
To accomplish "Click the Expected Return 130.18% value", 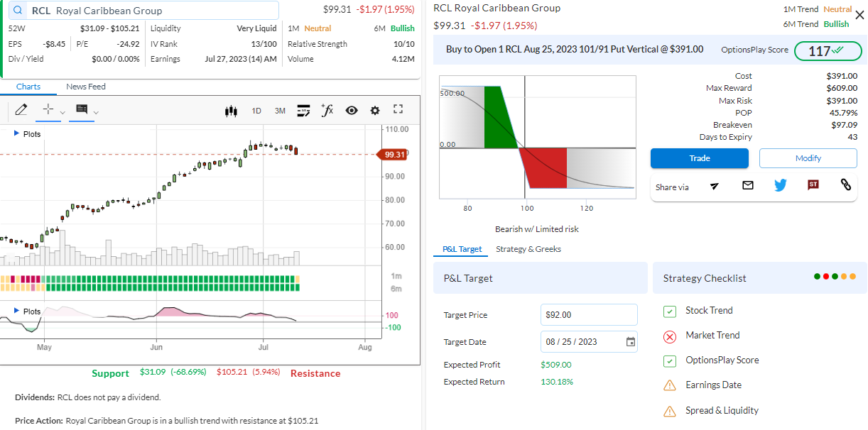I will click(557, 382).
